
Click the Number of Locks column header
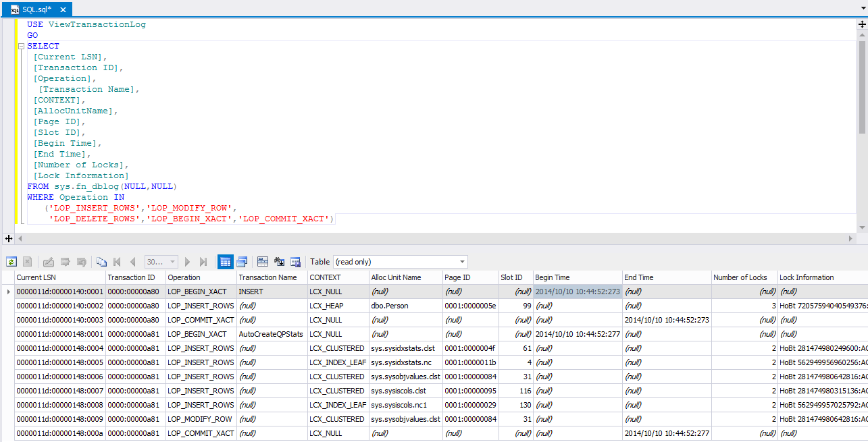[x=744, y=277]
